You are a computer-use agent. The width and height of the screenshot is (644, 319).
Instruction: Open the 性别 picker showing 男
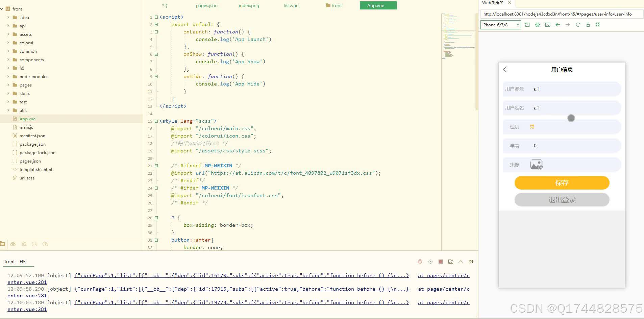click(x=562, y=127)
